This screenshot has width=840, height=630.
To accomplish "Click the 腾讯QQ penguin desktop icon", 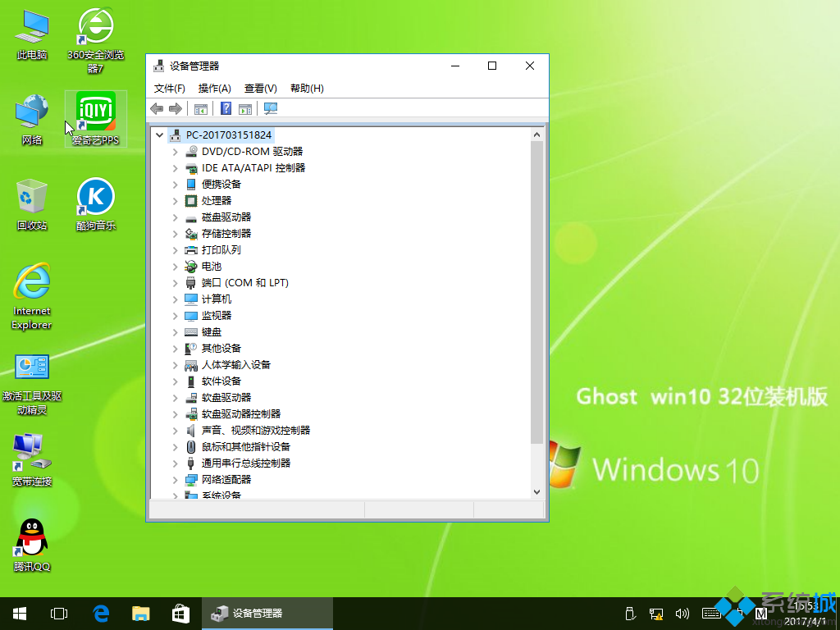I will (x=32, y=545).
